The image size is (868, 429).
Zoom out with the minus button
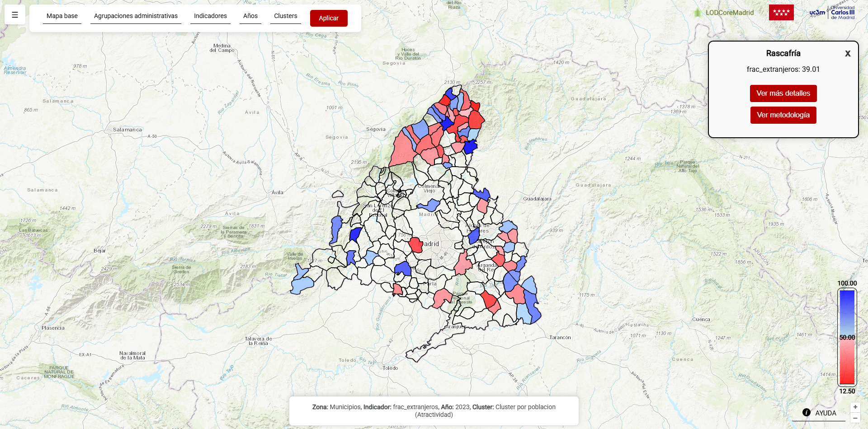pos(855,418)
